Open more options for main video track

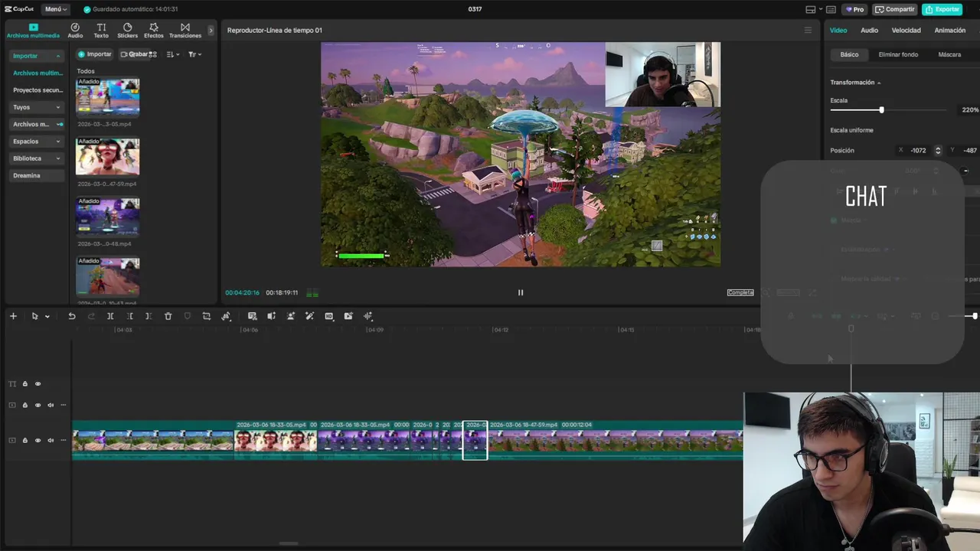[x=64, y=440]
